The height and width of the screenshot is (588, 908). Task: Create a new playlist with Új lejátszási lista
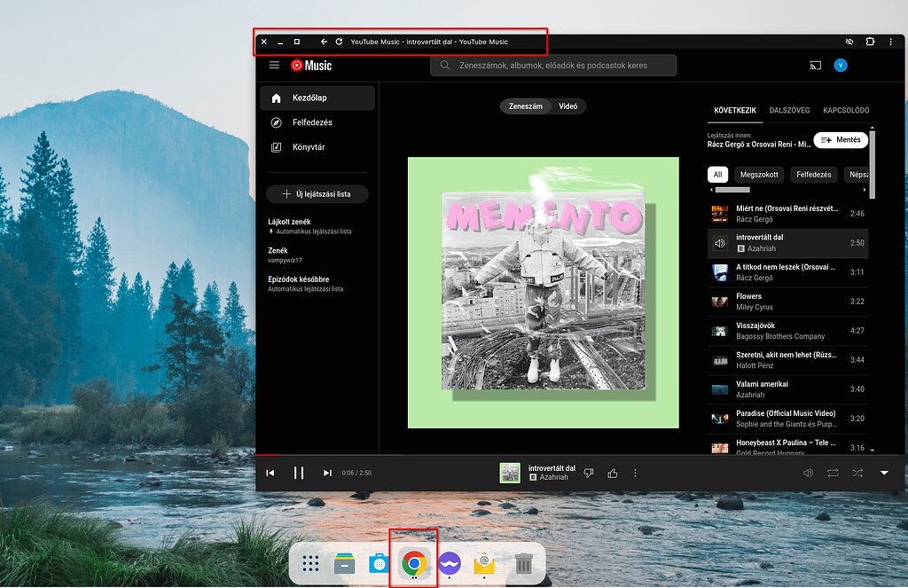pos(317,193)
